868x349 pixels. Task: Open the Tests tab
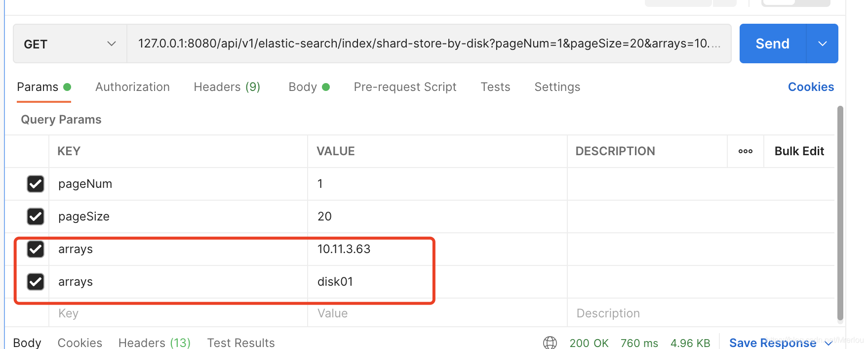coord(495,87)
